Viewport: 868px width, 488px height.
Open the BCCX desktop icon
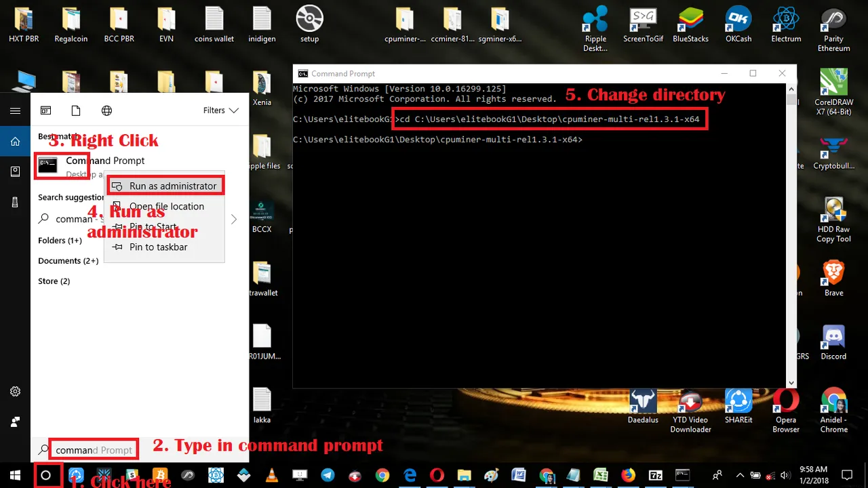(x=262, y=217)
